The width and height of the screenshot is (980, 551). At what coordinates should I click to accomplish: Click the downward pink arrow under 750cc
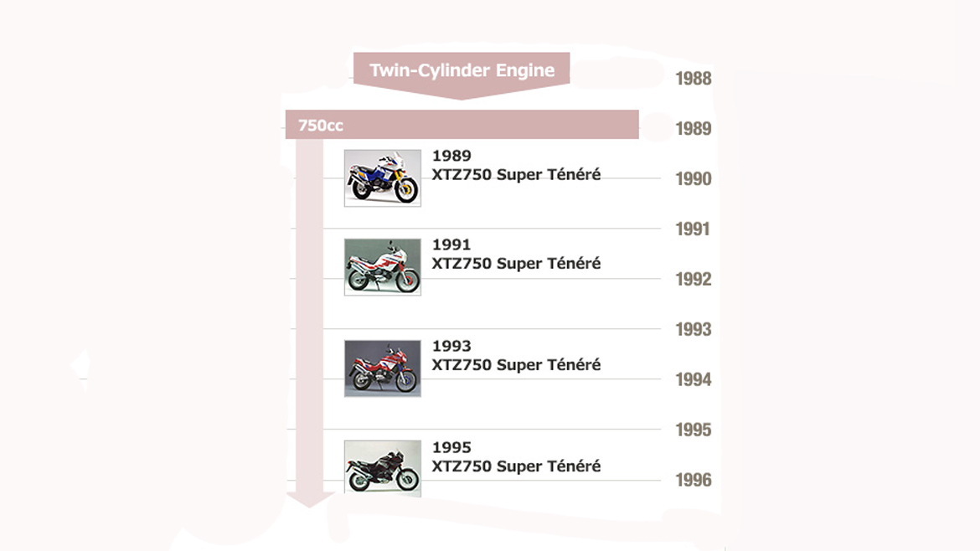click(309, 323)
